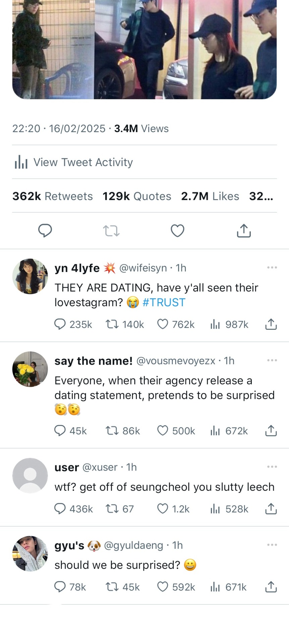The image size is (289, 644).
Task: View the 129k Quotes list
Action: (137, 196)
